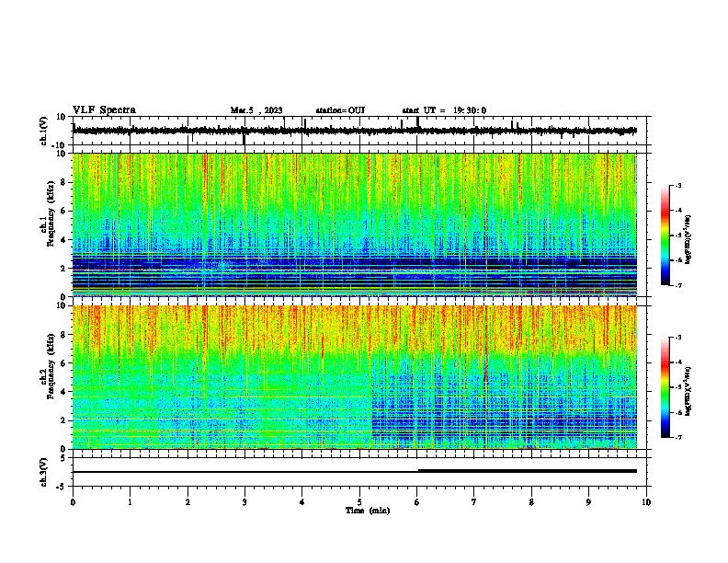Click the ch.1 voltage waveform trace
Screen dimensions: 728x563
[x=355, y=131]
